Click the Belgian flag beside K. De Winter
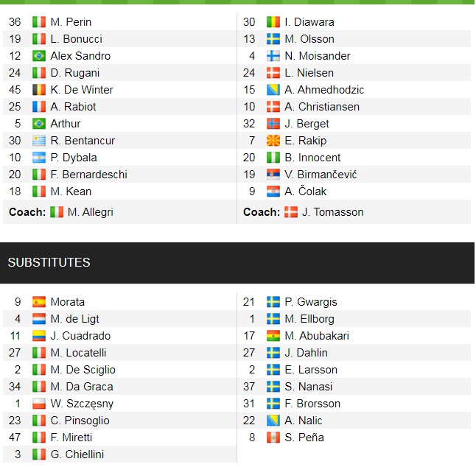 (x=39, y=90)
